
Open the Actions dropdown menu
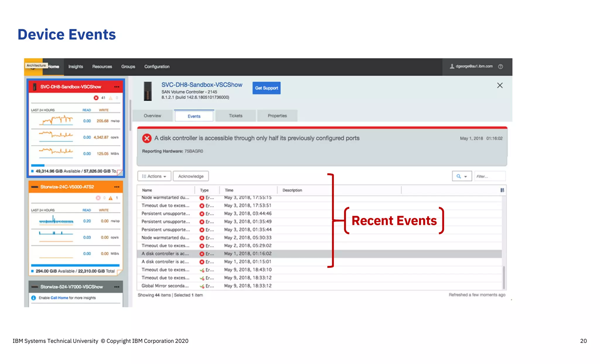154,176
